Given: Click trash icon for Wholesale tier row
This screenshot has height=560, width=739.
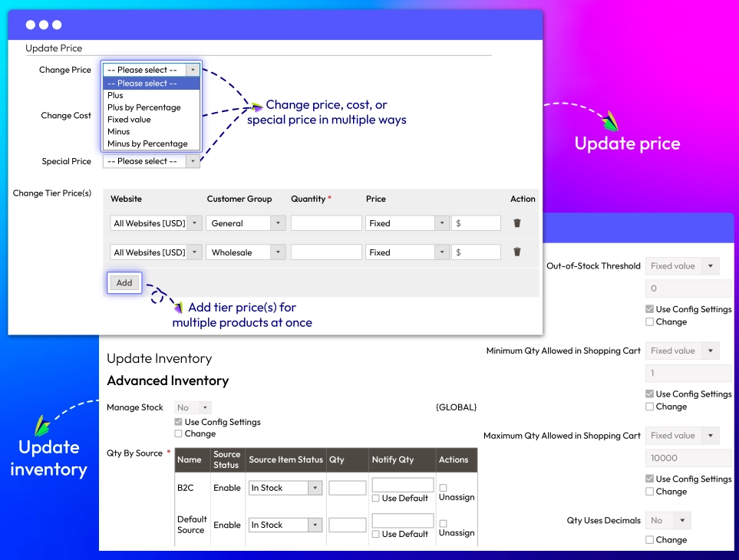Looking at the screenshot, I should 517,252.
